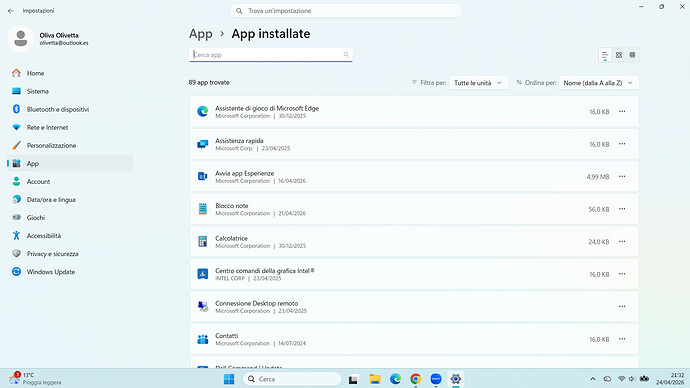Switch to tile view layout icon
The width and height of the screenshot is (690, 388).
(x=632, y=55)
